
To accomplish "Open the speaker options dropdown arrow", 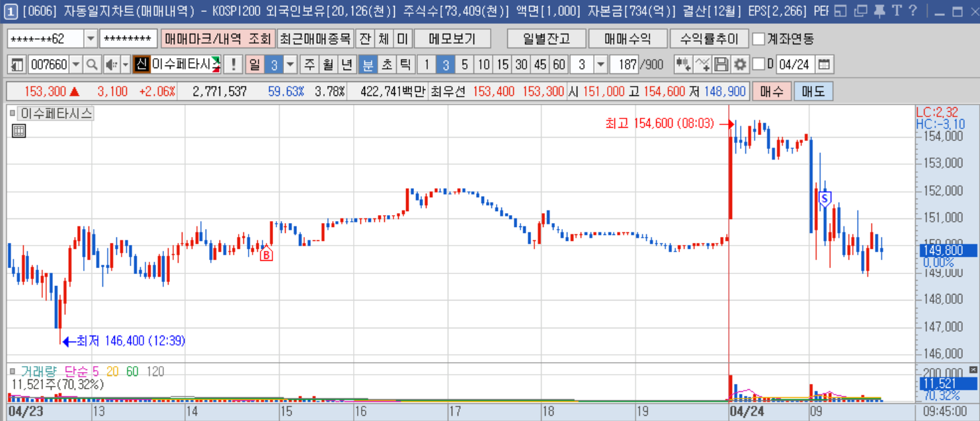I will click(125, 65).
